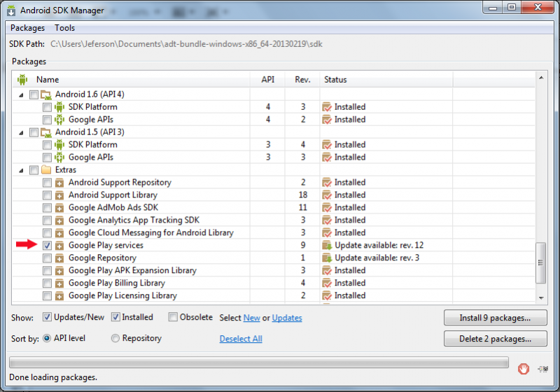Click the API column header
The height and width of the screenshot is (392, 560).
pos(268,79)
